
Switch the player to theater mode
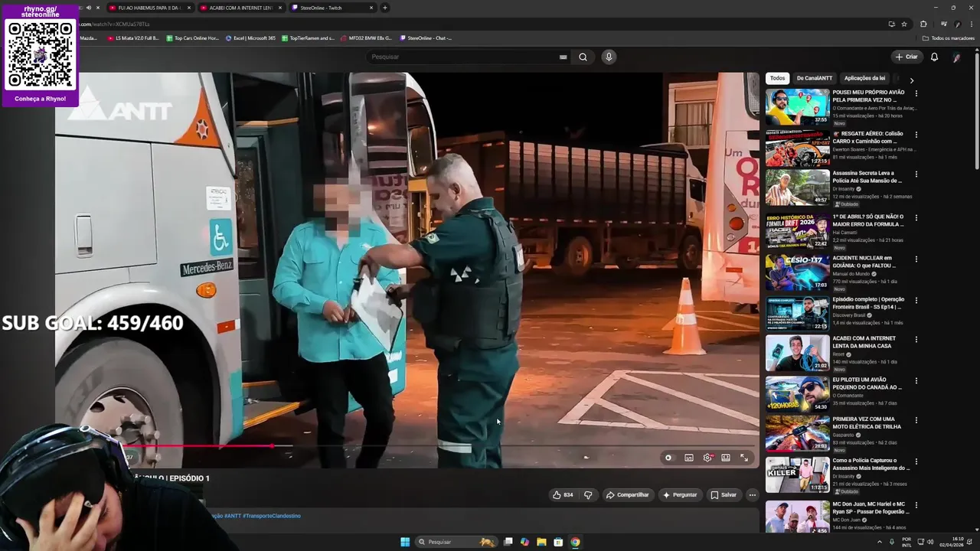[726, 458]
